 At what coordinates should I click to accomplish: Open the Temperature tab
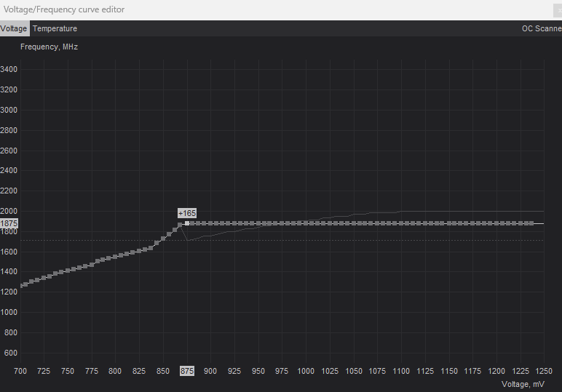coord(55,29)
